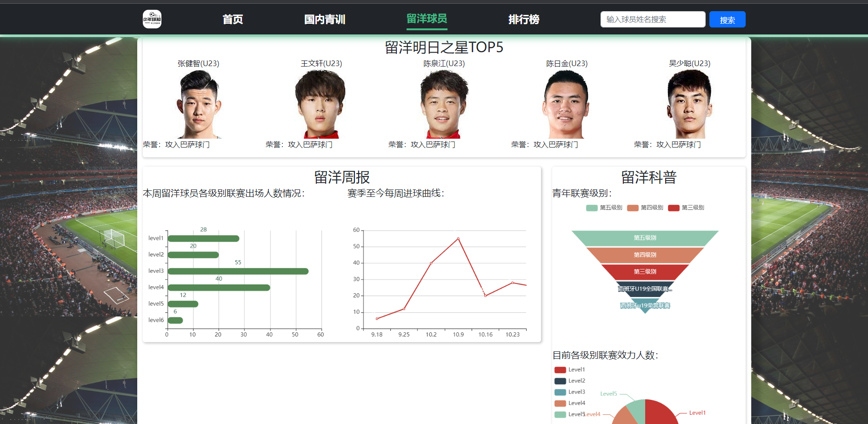Focus the player name search box
The height and width of the screenshot is (424, 868).
coord(653,19)
